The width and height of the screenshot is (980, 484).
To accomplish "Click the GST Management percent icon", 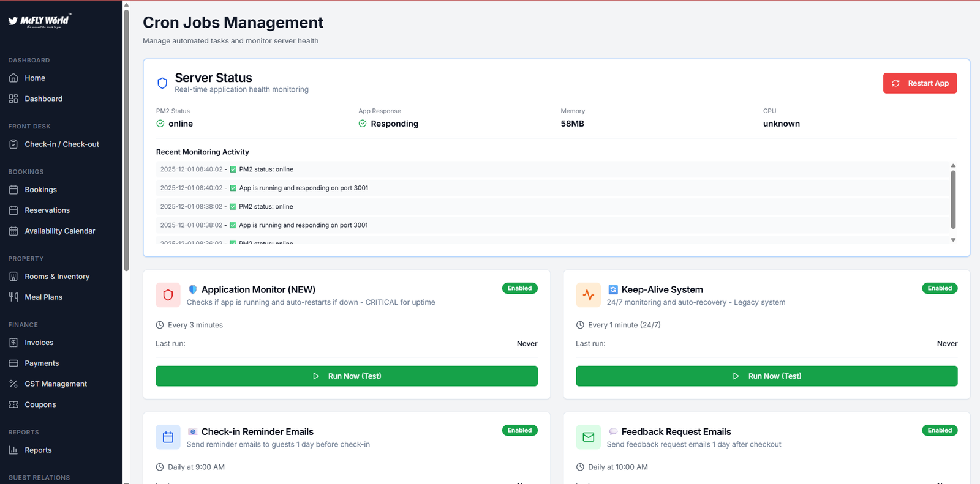I will point(13,384).
